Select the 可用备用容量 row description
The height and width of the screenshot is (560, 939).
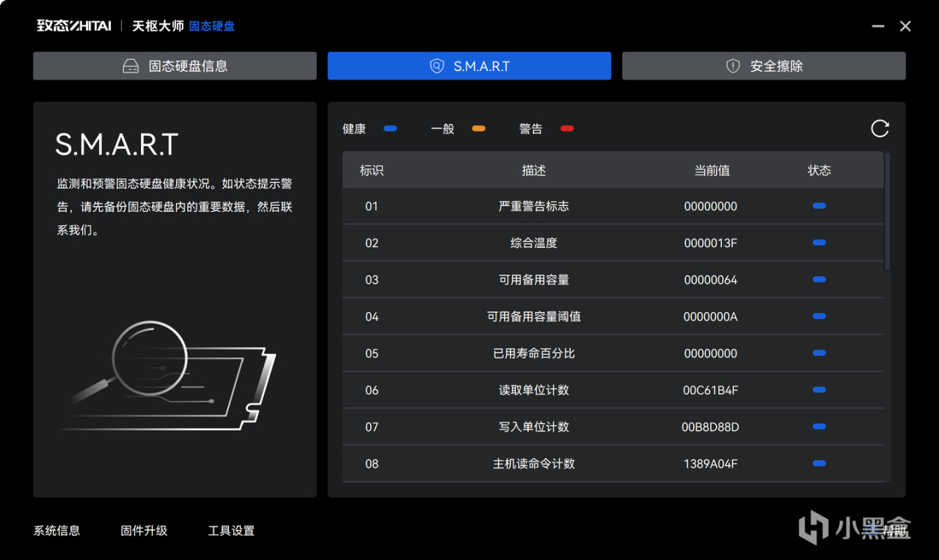[x=534, y=279]
